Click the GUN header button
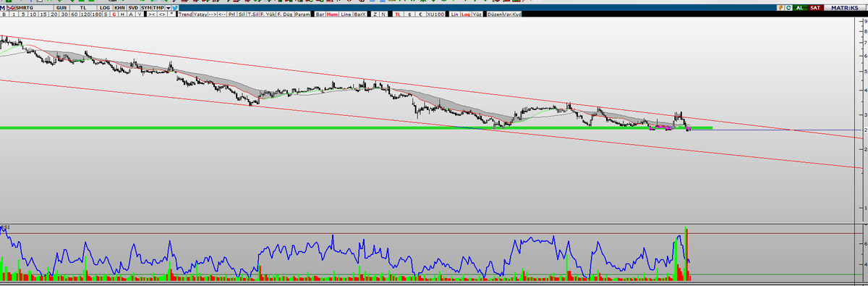The image size is (868, 286). [x=61, y=8]
